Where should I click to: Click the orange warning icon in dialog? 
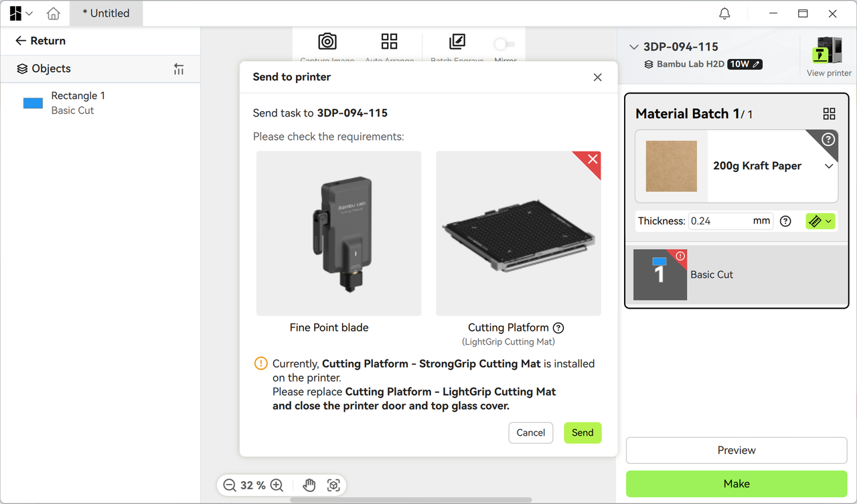point(260,363)
